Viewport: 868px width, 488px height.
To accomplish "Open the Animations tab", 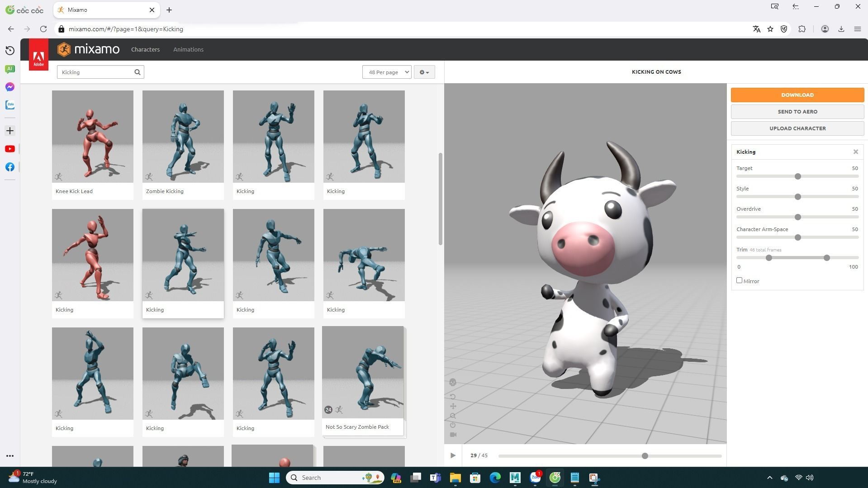I will (x=188, y=49).
